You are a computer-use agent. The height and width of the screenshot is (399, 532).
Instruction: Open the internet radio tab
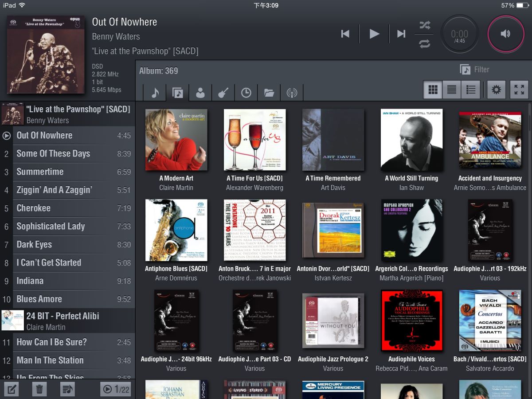pos(292,92)
